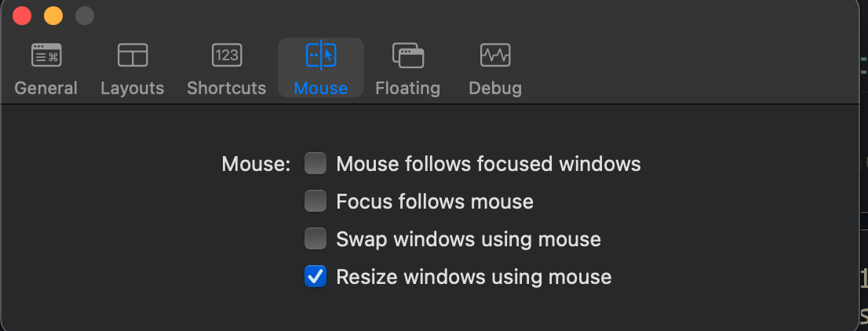
Task: Select the 'Shortcuts' tab text label
Action: (227, 88)
